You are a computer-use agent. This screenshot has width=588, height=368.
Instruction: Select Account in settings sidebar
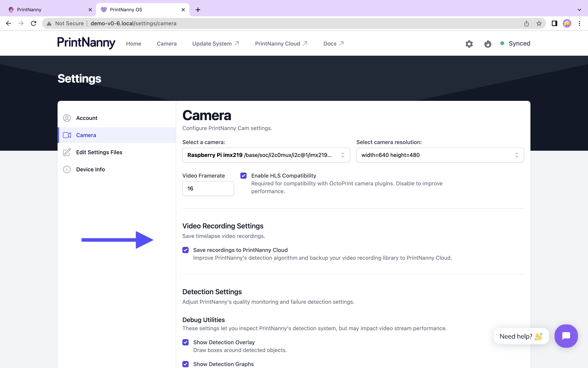click(x=117, y=118)
